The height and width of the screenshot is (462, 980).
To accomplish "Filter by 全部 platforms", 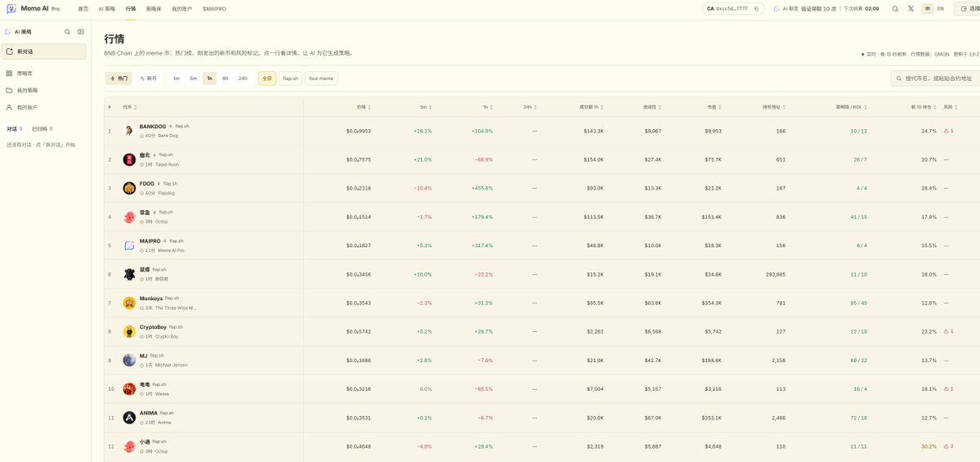I will [x=267, y=78].
